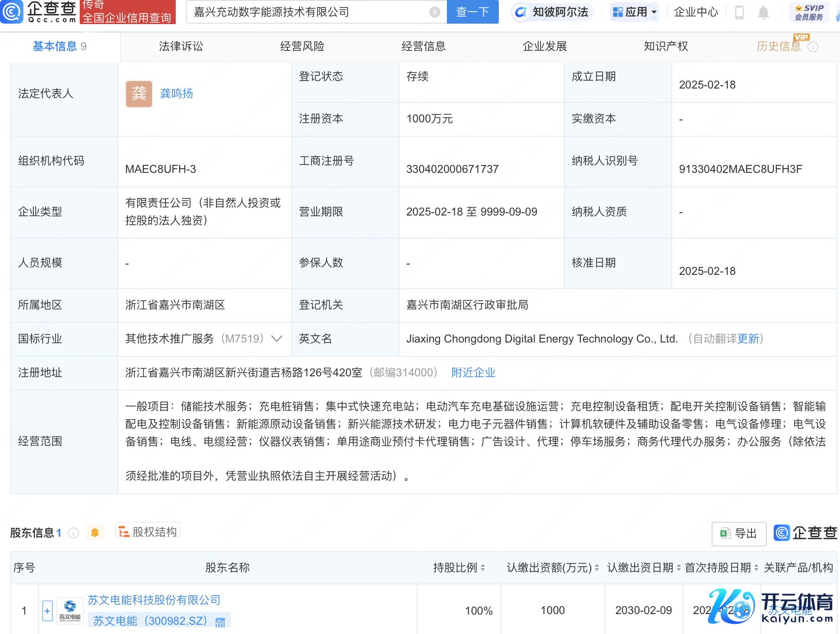Click the info icon beside 历史信息
The image size is (840, 634).
[813, 47]
